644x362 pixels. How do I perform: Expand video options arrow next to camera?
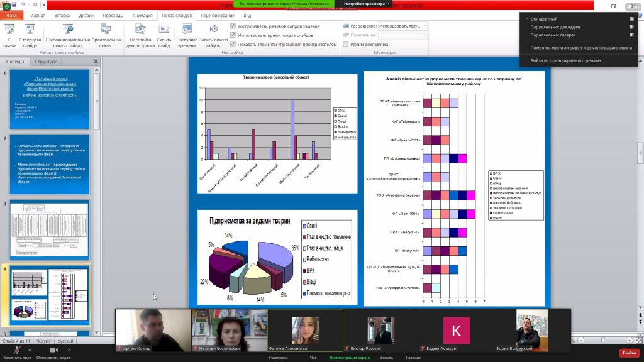tap(69, 349)
